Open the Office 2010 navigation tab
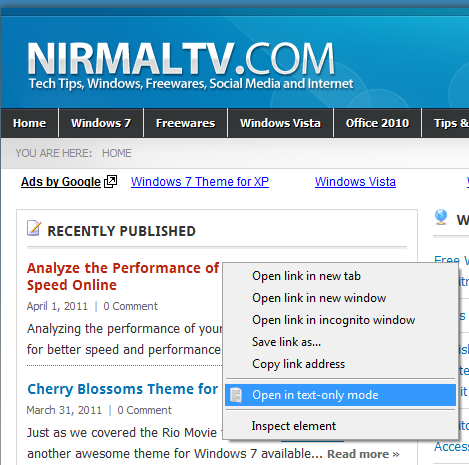Screen dimensions: 469x465 377,123
